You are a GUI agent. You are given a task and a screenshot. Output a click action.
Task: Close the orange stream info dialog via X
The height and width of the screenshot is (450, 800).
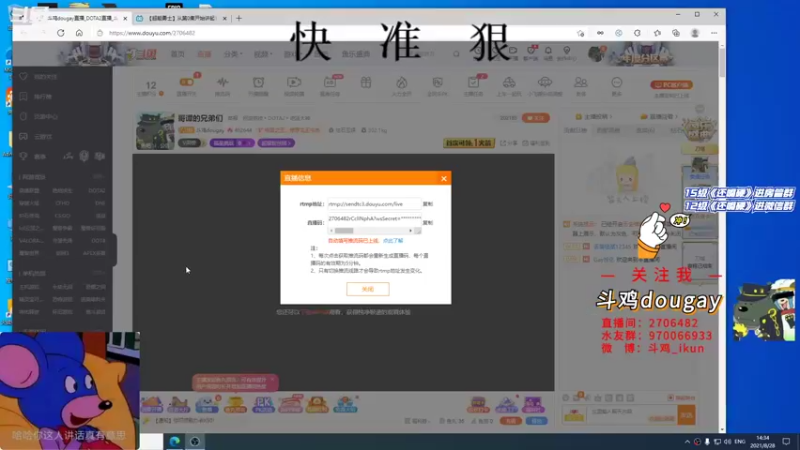(x=444, y=178)
